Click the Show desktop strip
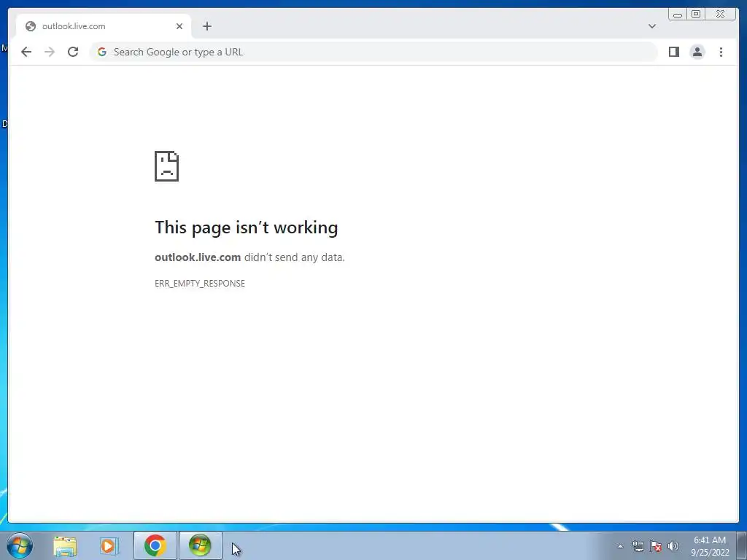 tap(742, 545)
